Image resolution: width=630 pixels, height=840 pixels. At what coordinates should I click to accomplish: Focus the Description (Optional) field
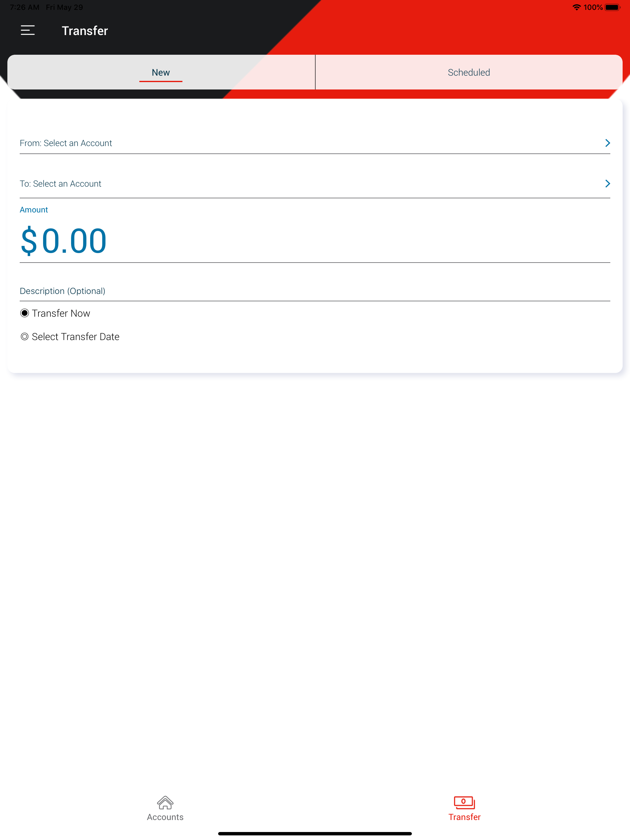(315, 291)
